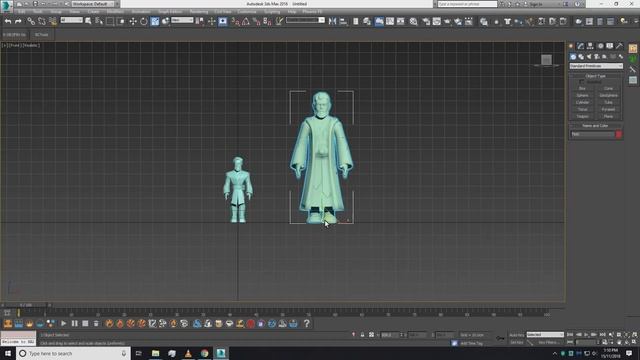Open the Selected key filter dropdown
This screenshot has width=640, height=360.
[545, 335]
